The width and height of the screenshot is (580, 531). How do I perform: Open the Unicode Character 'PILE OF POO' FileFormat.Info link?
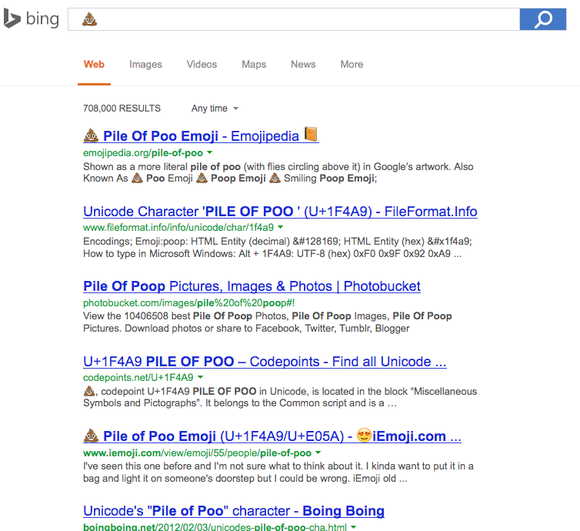coord(280,212)
